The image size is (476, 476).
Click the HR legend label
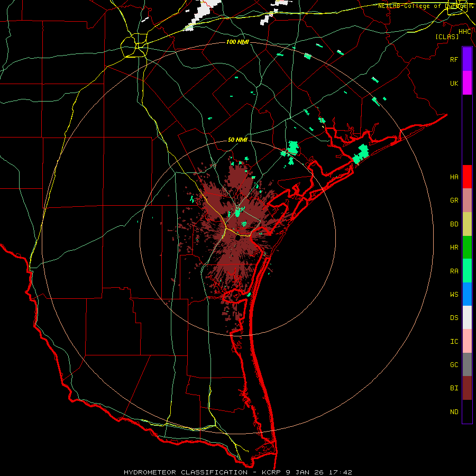(454, 248)
